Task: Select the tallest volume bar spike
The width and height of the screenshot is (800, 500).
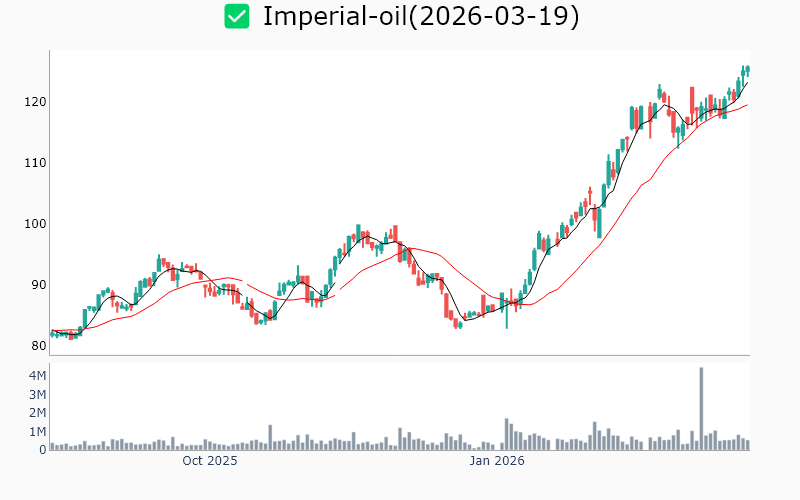Action: click(701, 408)
